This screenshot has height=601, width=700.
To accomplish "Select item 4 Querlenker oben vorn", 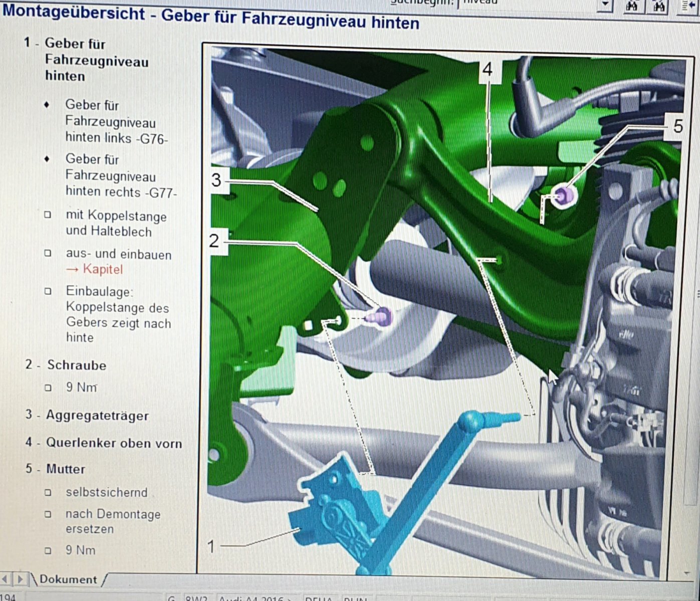I will click(114, 443).
